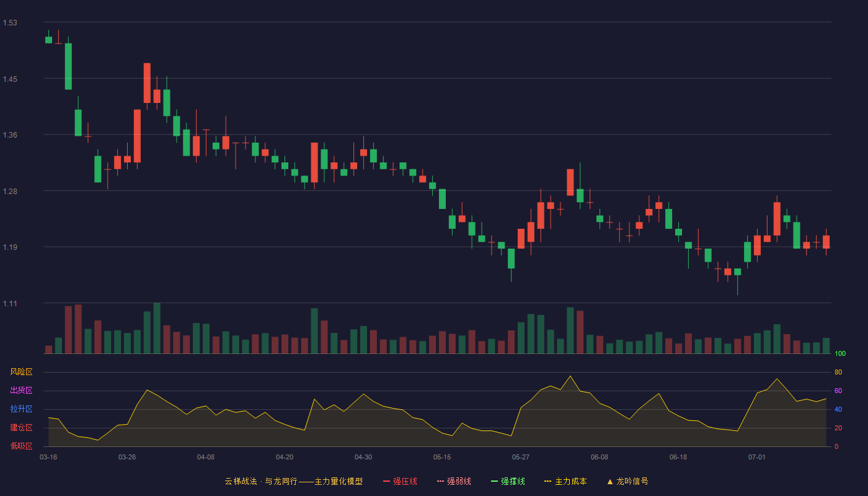Image resolution: width=868 pixels, height=496 pixels.
Task: Click the 06-08 date label
Action: (x=600, y=457)
